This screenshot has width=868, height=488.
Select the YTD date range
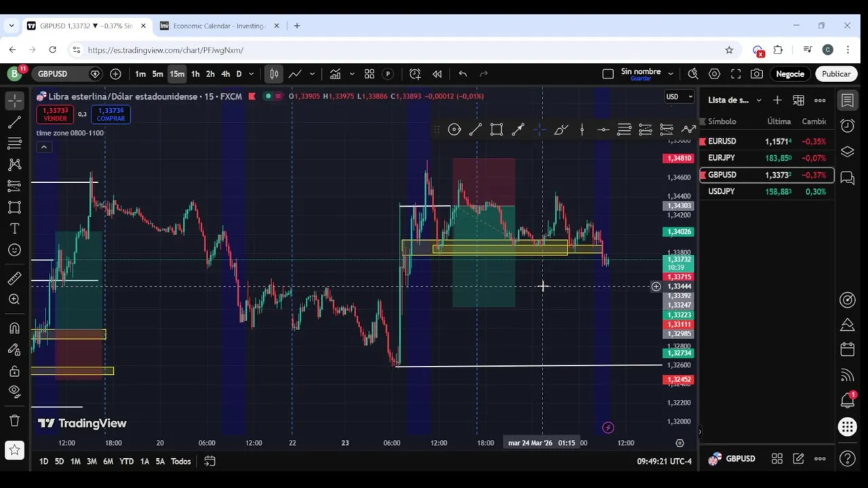127,462
